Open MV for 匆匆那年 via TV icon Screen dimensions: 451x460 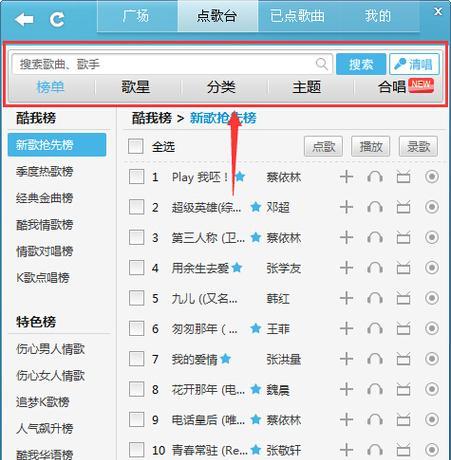coord(403,328)
